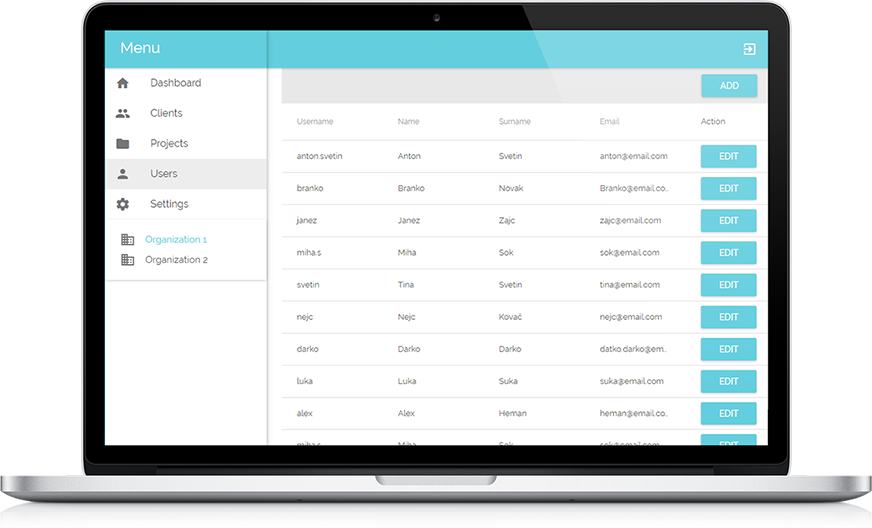This screenshot has height=528, width=872.
Task: Click the Email column header
Action: point(609,122)
